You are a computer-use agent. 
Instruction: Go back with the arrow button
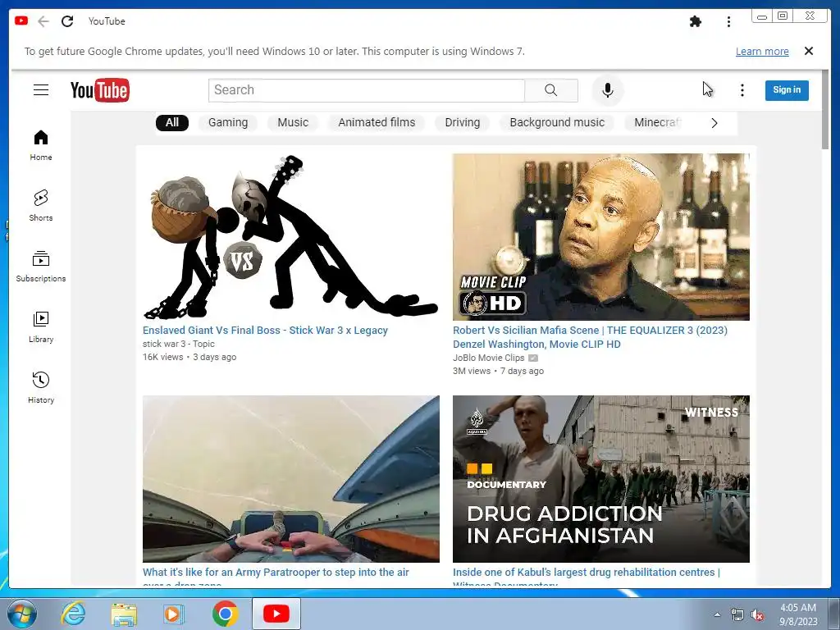(43, 21)
